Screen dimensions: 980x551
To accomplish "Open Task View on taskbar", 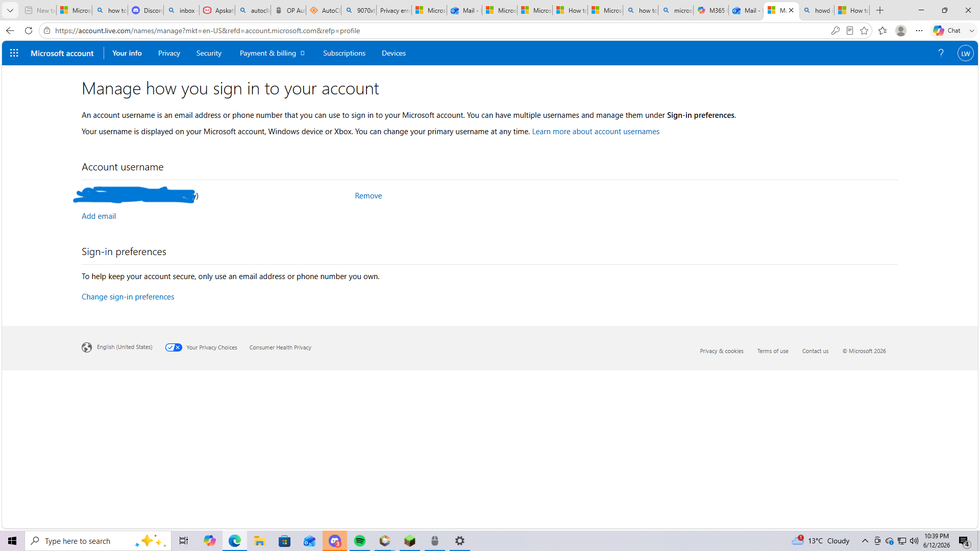I will click(184, 541).
